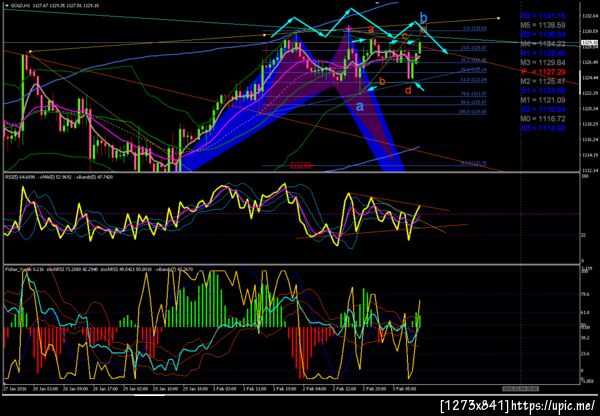Click the orange wave label 'c'
This screenshot has width=600, height=416.
tap(405, 36)
